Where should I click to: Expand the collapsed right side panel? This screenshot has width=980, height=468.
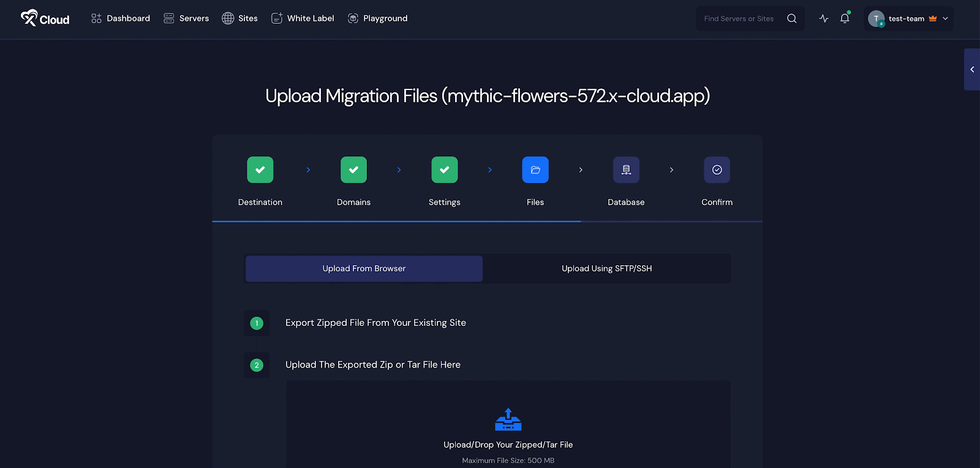[x=972, y=69]
